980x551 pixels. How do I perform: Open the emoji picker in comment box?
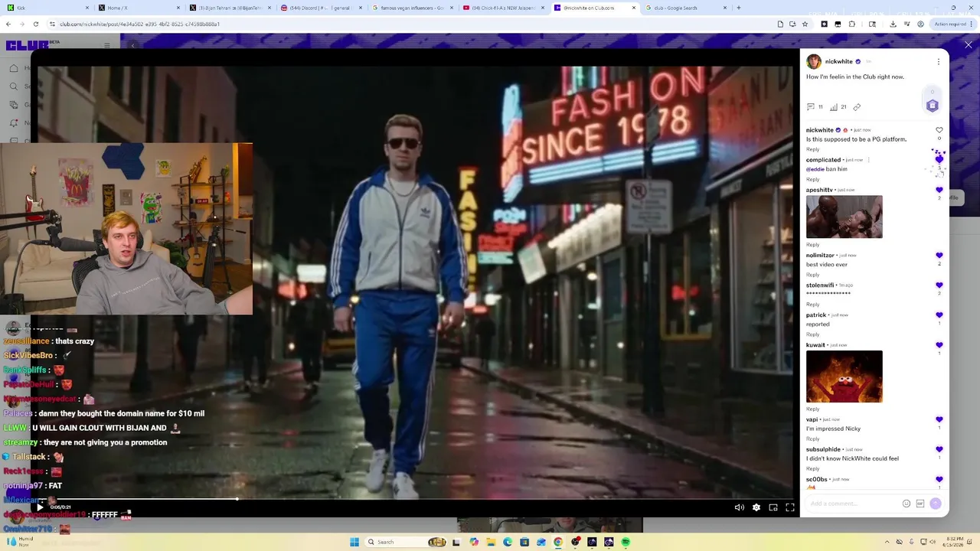pyautogui.click(x=906, y=504)
